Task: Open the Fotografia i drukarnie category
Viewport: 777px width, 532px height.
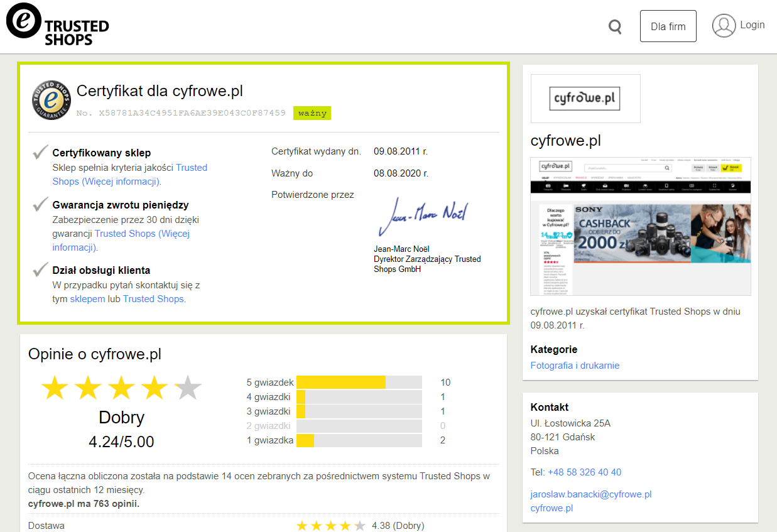Action: [x=575, y=366]
